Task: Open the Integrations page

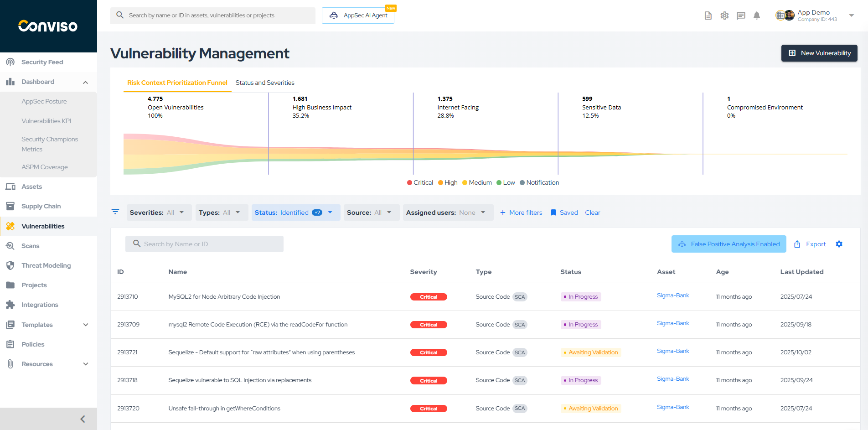Action: pos(40,305)
